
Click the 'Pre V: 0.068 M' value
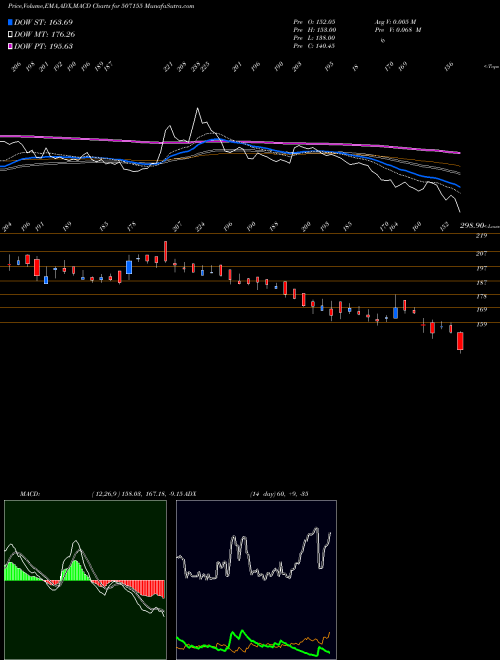pos(398,30)
